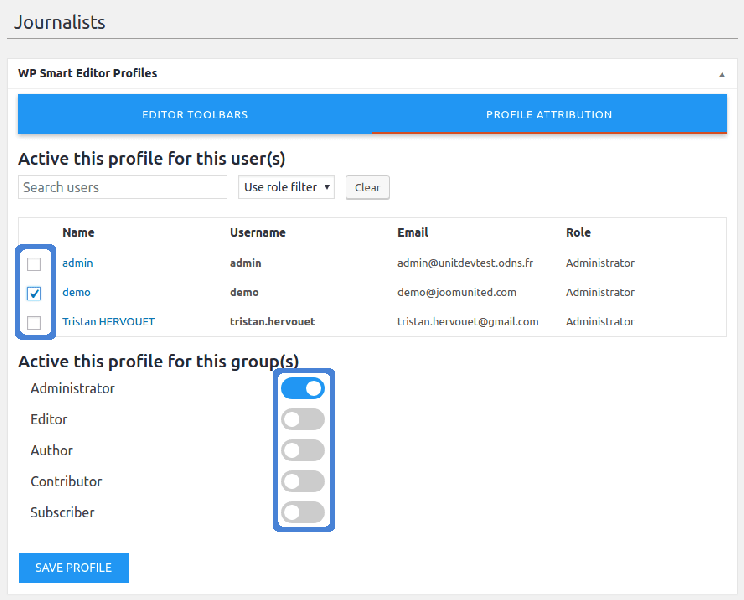
Task: Click the Username column header
Action: point(257,232)
